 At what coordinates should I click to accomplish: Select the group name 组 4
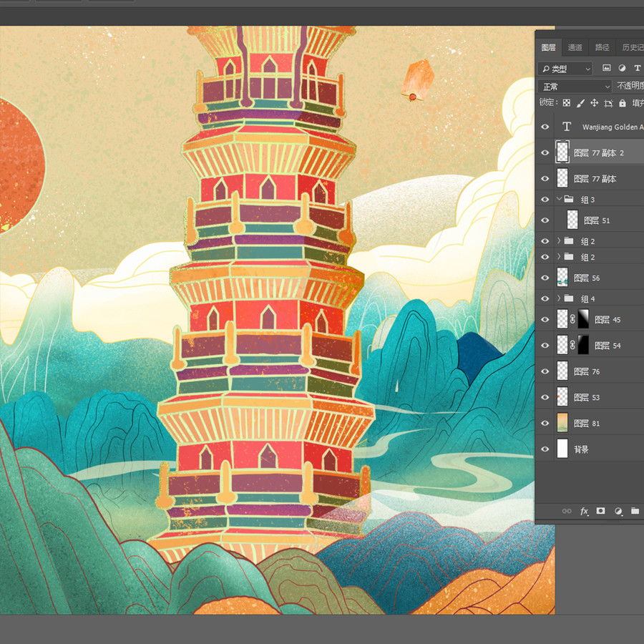pyautogui.click(x=587, y=298)
